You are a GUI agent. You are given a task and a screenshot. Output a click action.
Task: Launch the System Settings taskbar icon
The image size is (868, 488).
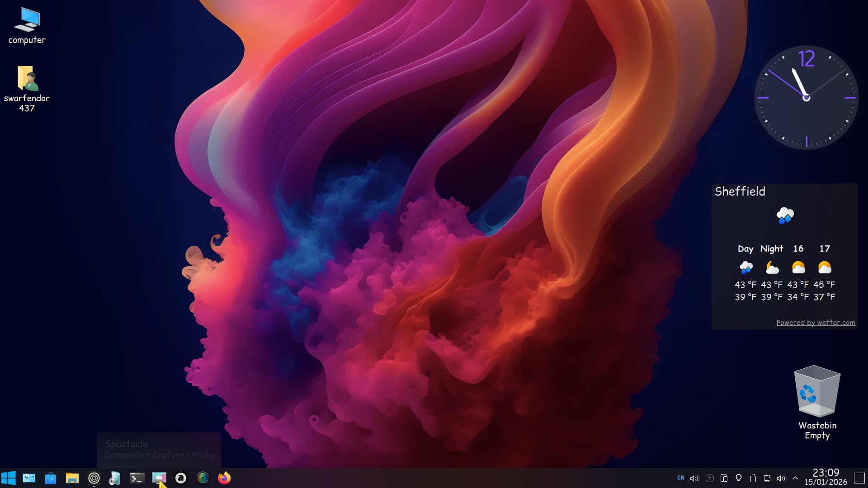pyautogui.click(x=29, y=478)
